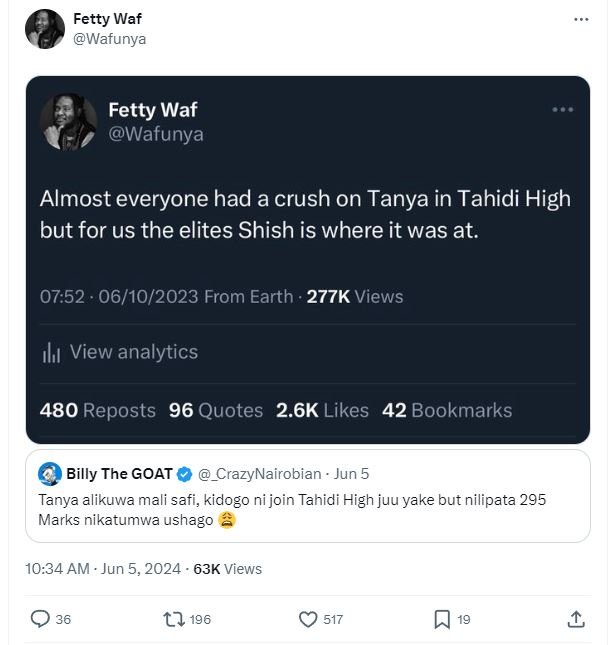The width and height of the screenshot is (614, 645).
Task: Open the @Wafunya handle link at top
Action: tap(110, 39)
